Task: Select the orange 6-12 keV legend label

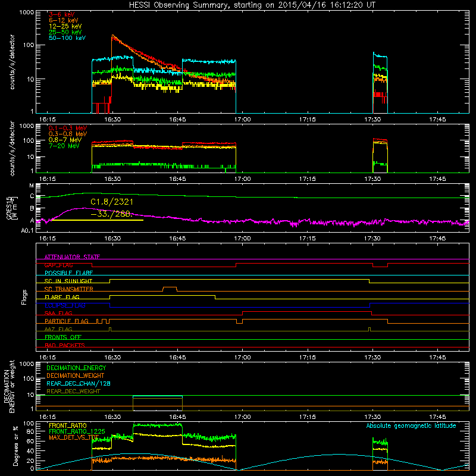Action: (x=64, y=20)
